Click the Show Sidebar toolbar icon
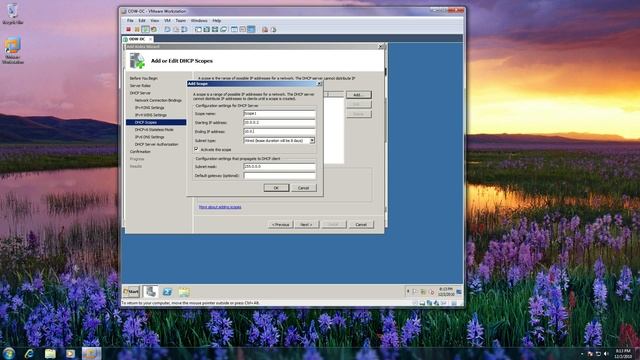This screenshot has height=360, width=640. 198,29
